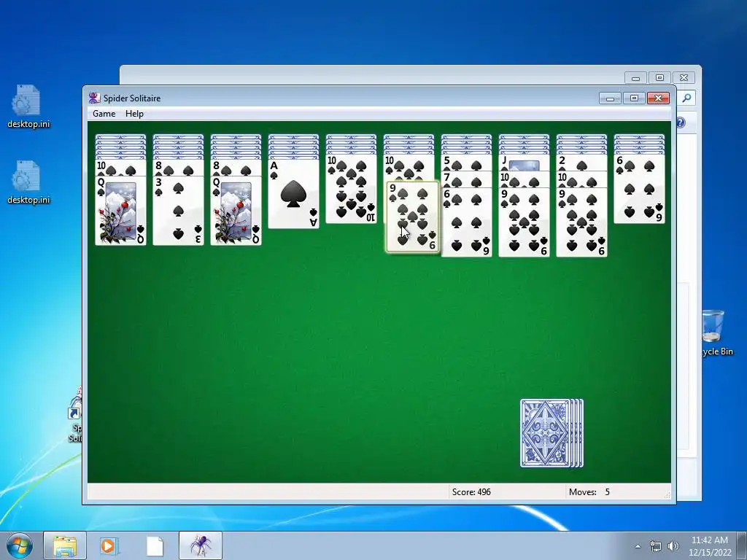
Task: Select the 9 of spades under the Jack column
Action: point(524,222)
